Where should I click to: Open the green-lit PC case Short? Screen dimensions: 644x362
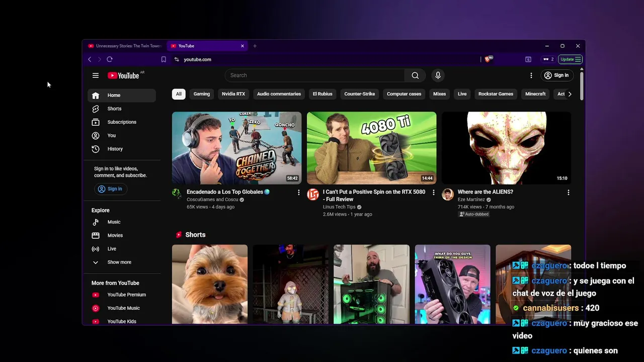click(371, 285)
